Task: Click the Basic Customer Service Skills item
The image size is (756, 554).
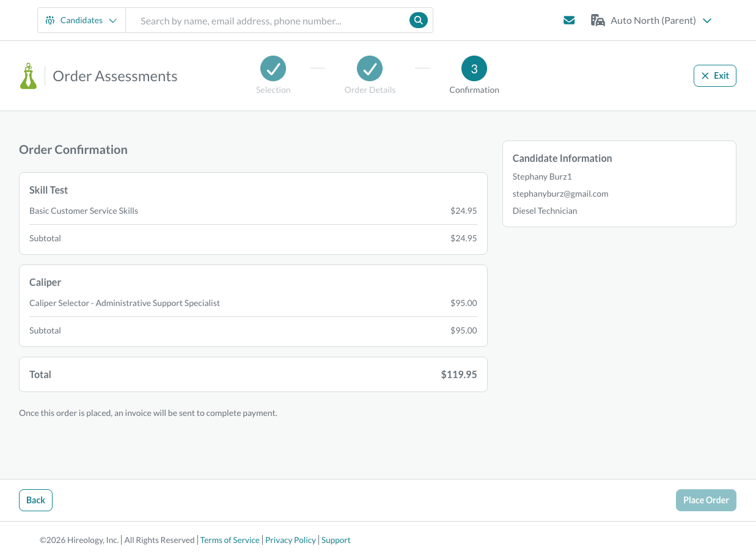Action: (84, 211)
